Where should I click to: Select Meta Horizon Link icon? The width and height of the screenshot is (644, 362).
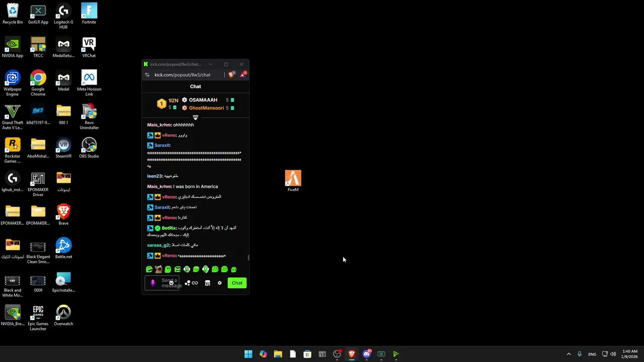[x=89, y=83]
